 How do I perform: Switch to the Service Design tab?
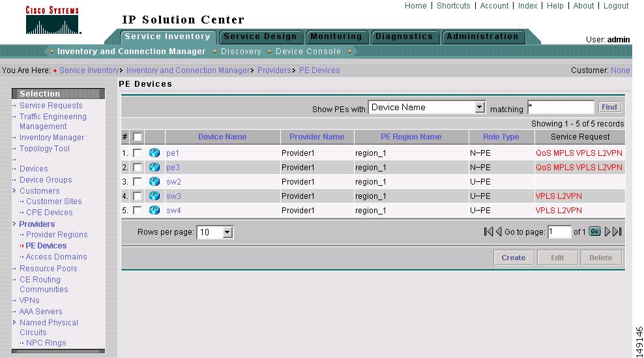[x=260, y=37]
